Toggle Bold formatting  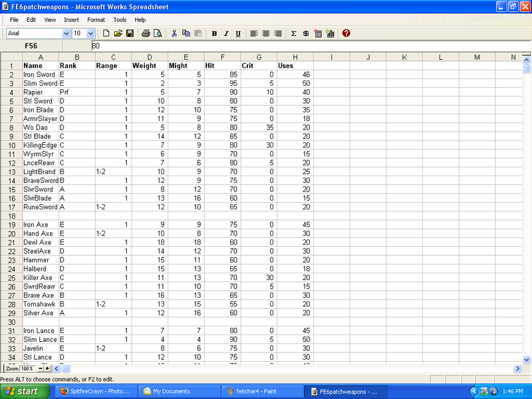214,33
